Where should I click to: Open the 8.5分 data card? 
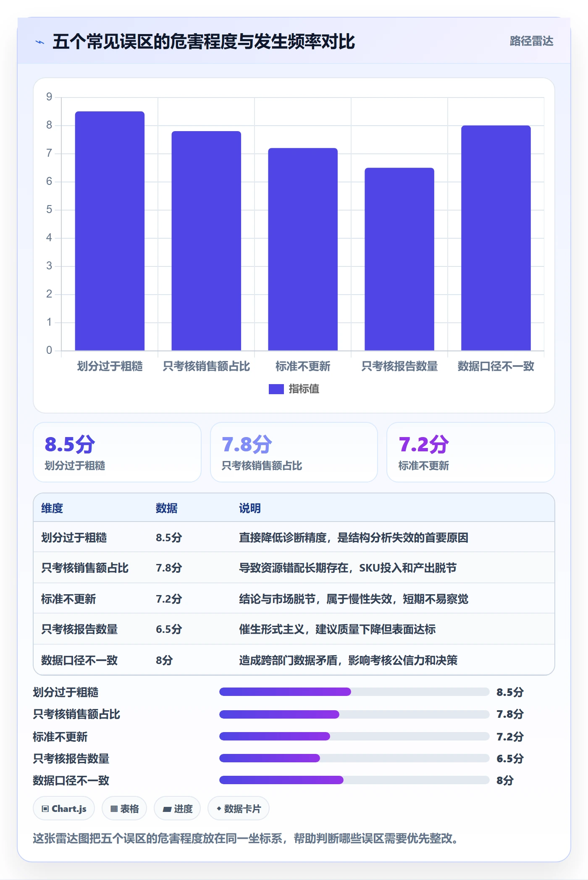point(117,452)
